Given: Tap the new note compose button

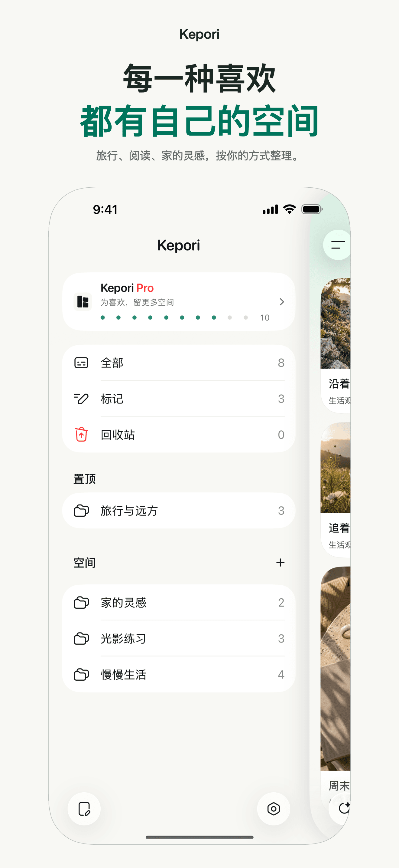Looking at the screenshot, I should [84, 809].
